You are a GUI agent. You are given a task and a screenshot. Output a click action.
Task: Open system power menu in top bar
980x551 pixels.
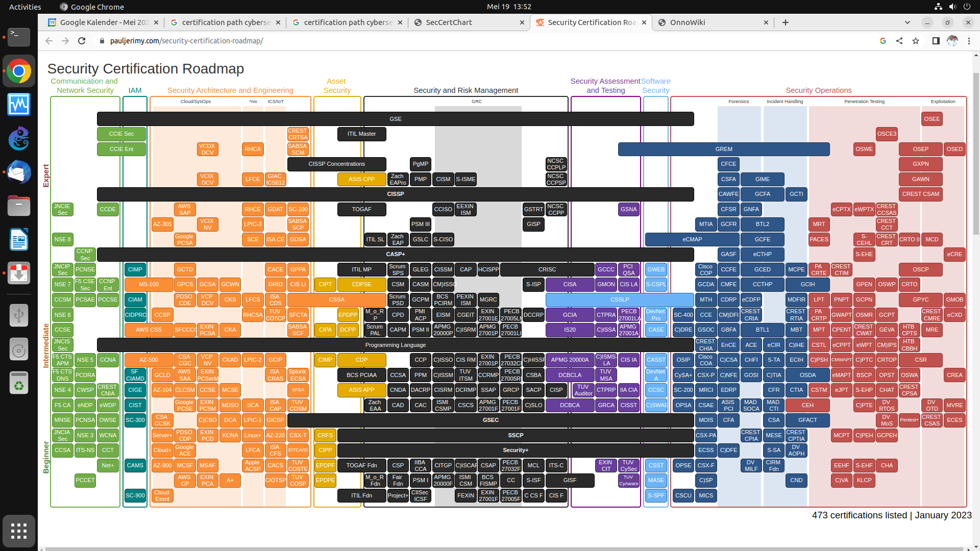pos(967,7)
